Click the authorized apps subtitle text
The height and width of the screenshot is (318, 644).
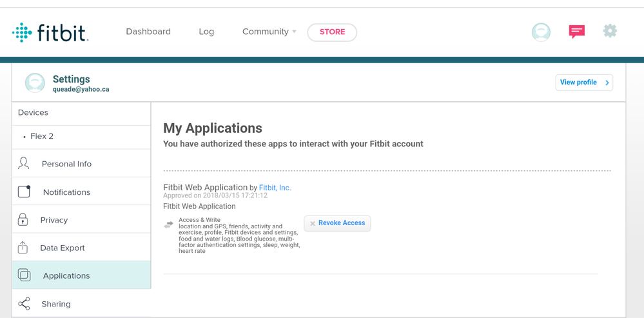(x=293, y=144)
